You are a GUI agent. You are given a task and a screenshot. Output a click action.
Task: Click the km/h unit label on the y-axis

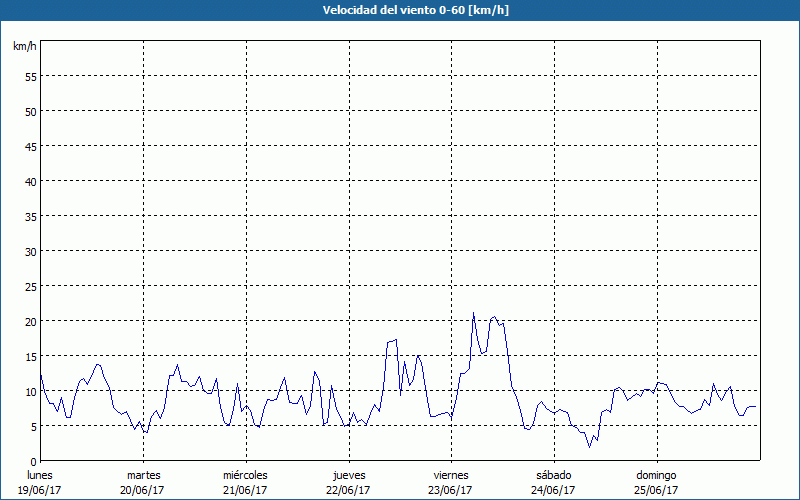[24, 47]
